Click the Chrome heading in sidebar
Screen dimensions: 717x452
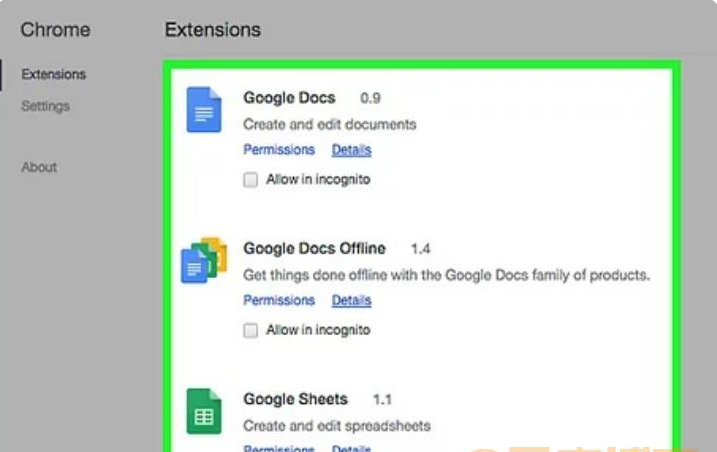(55, 30)
